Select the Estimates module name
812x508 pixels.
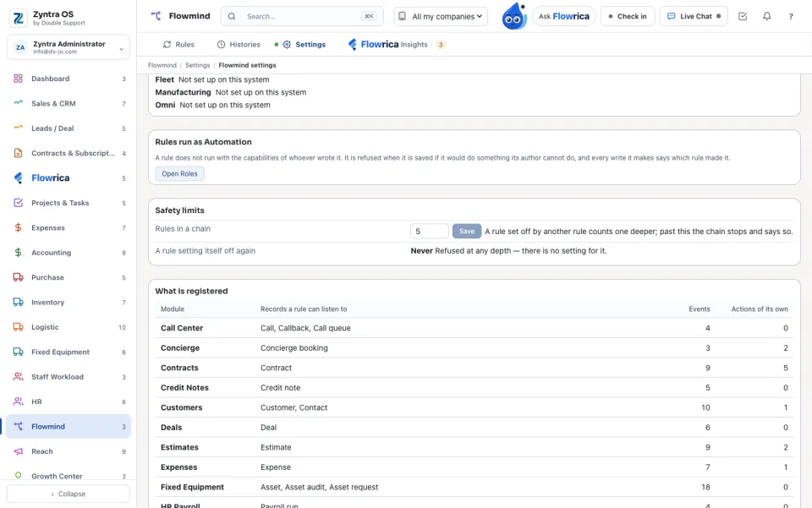pyautogui.click(x=179, y=447)
